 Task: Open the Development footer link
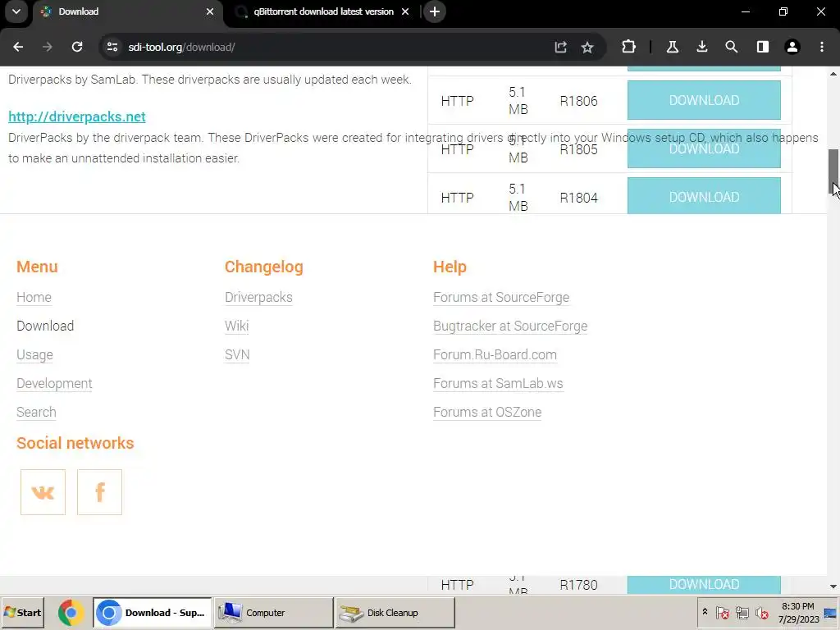pos(54,384)
